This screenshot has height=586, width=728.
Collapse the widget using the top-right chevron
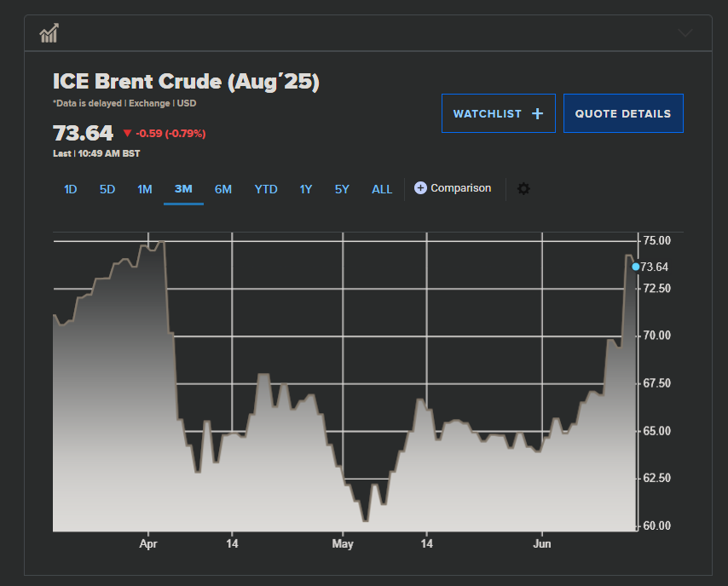click(x=685, y=34)
